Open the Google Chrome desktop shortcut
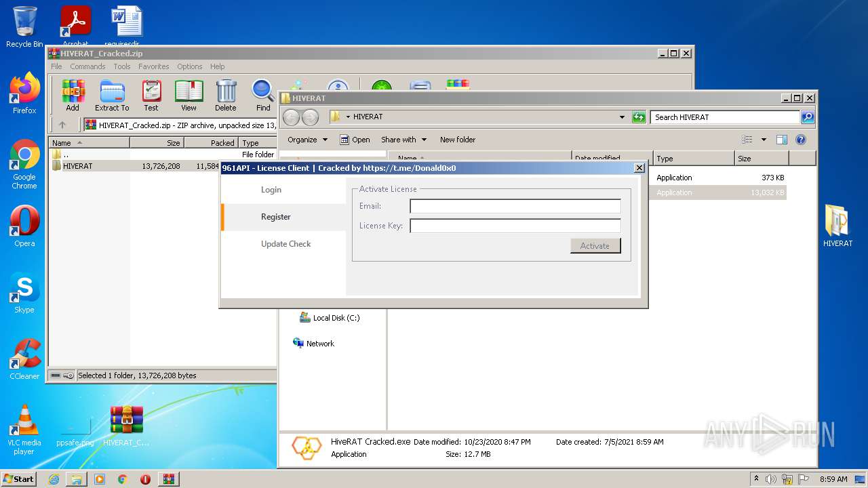 pos(24,164)
